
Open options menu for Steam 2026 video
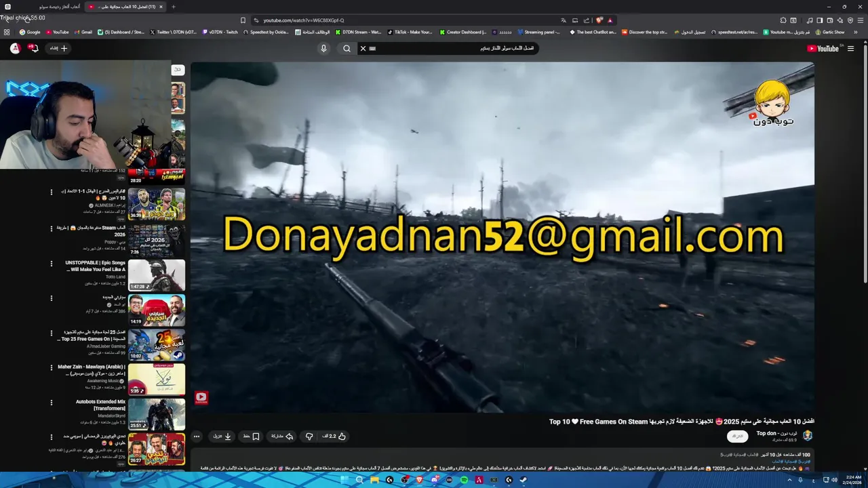pos(52,228)
